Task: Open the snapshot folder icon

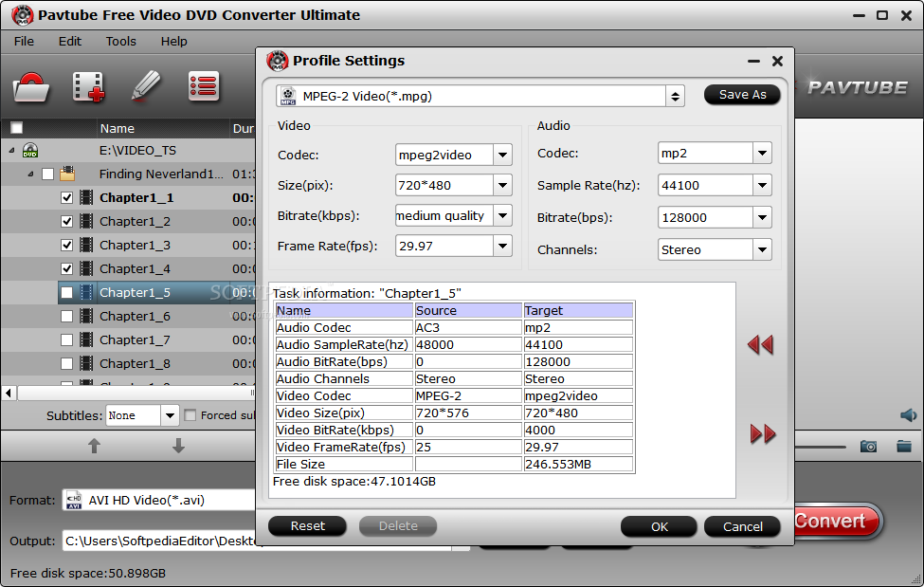Action: tap(904, 447)
